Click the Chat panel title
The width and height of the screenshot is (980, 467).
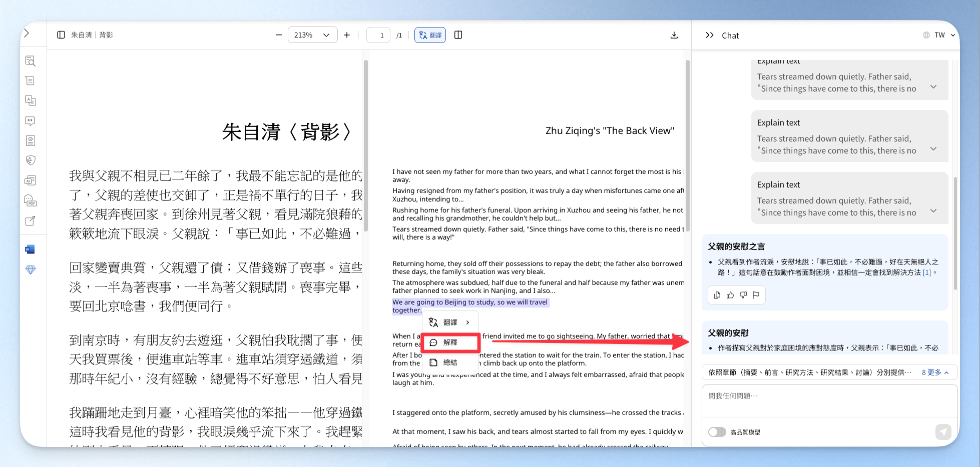[x=730, y=35]
